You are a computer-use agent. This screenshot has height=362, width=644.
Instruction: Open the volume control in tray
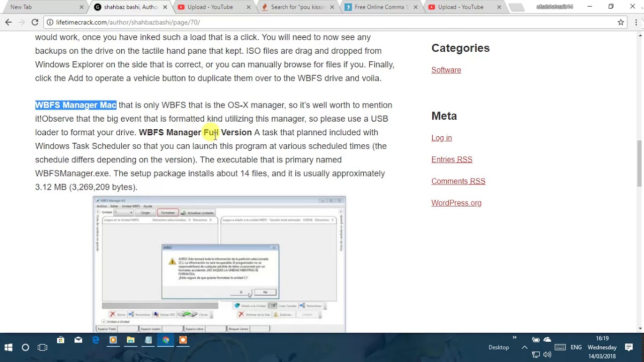point(547,355)
